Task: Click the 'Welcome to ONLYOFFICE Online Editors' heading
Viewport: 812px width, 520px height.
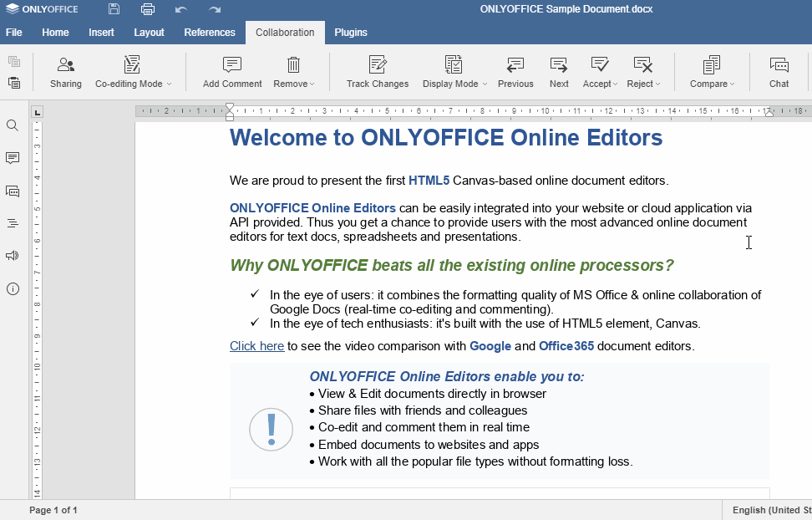Action: [446, 137]
